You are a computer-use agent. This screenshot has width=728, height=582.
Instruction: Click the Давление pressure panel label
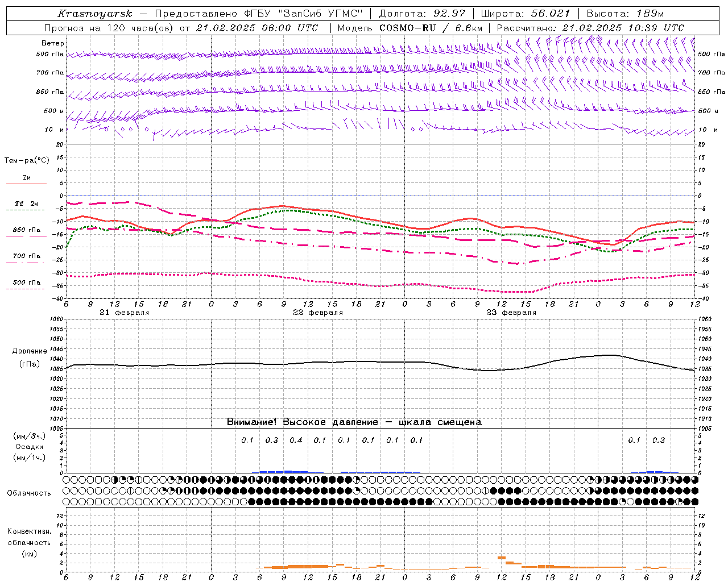click(x=30, y=351)
